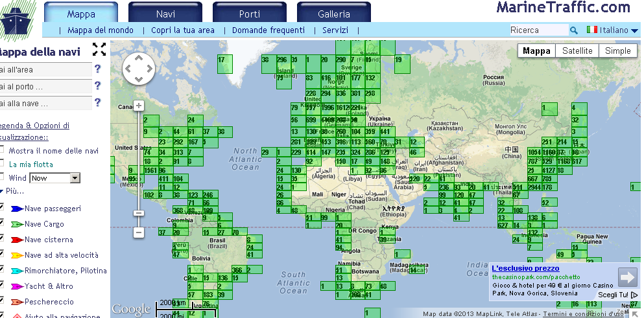The width and height of the screenshot is (644, 318).
Task: Uncheck Yacht & Altro checkbox
Action: click(x=2, y=285)
